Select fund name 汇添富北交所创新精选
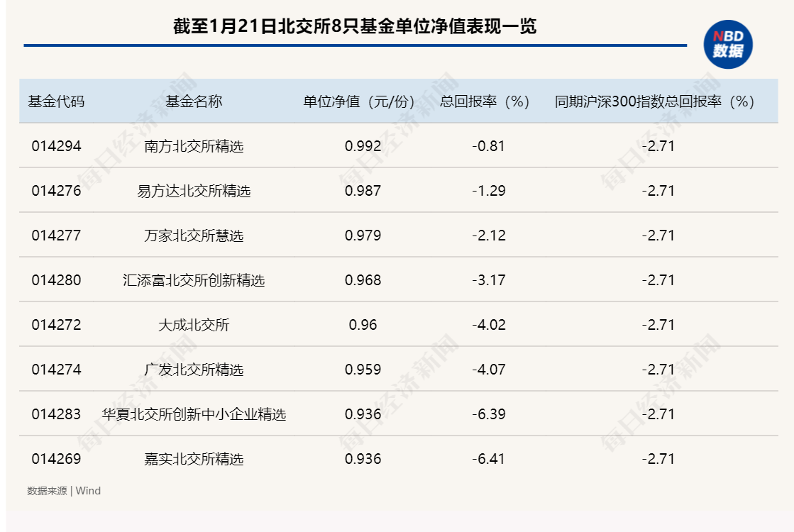This screenshot has width=794, height=532. point(194,280)
